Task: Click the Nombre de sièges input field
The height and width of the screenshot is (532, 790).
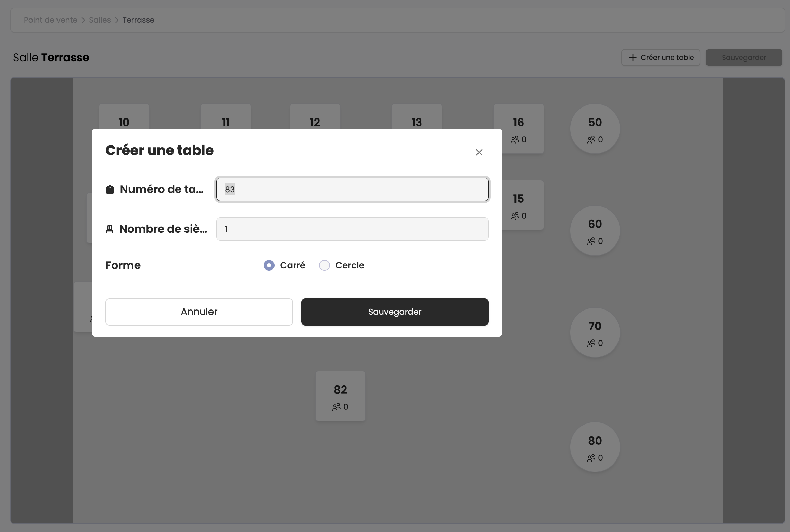Action: 352,229
